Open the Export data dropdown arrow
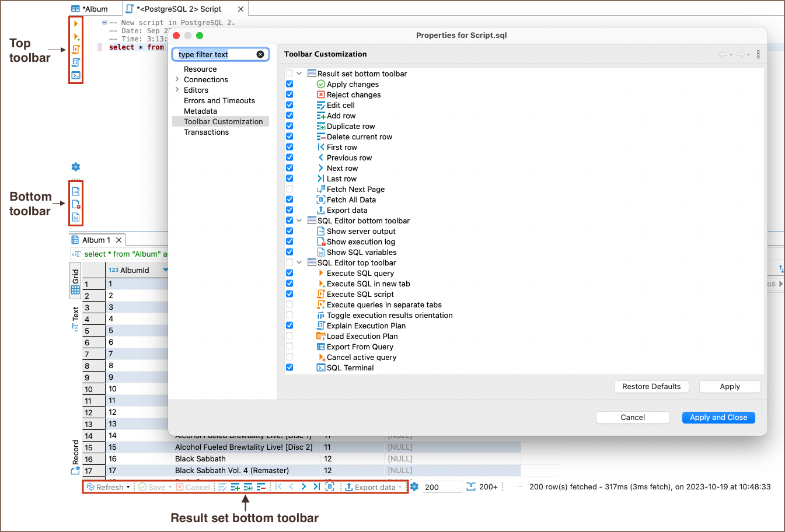Screen dimensions: 785x532 coord(400,488)
